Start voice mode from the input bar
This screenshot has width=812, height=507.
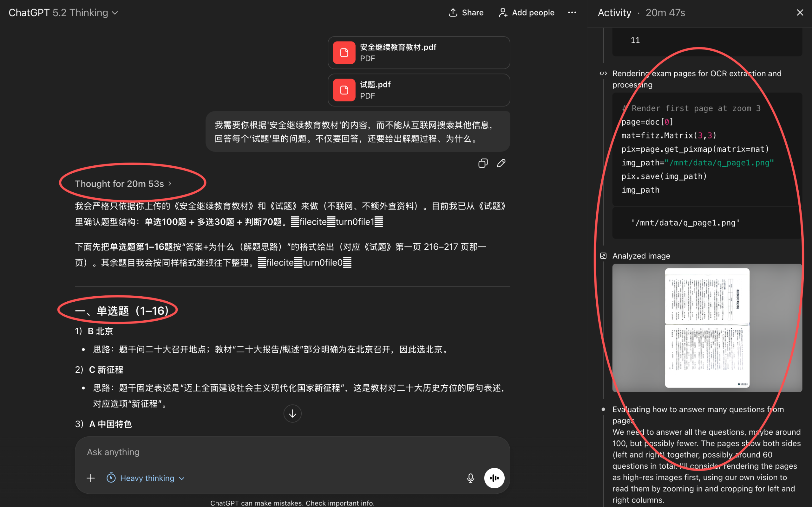pos(494,478)
